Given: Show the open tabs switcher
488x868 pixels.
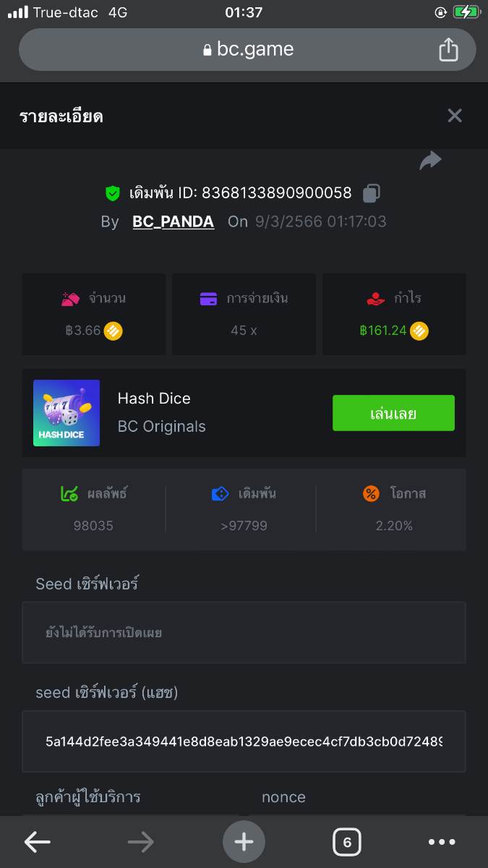Looking at the screenshot, I should coord(347,841).
